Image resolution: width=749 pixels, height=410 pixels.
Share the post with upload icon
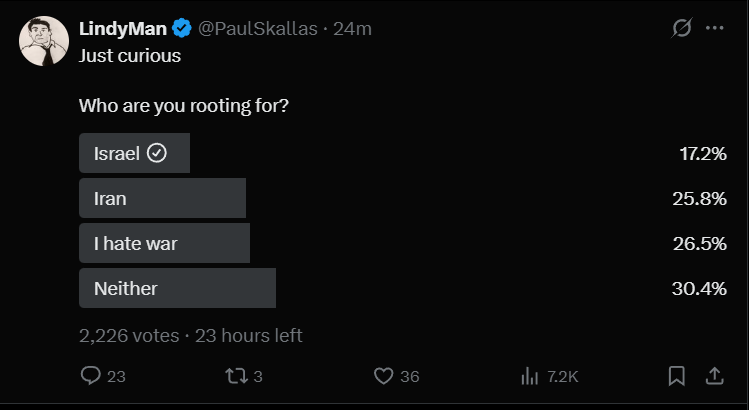coord(715,376)
